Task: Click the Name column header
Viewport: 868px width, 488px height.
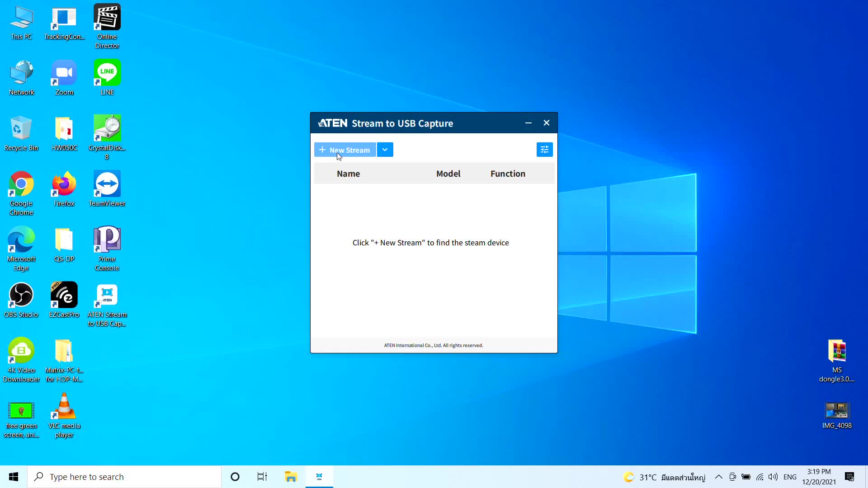Action: coord(348,174)
